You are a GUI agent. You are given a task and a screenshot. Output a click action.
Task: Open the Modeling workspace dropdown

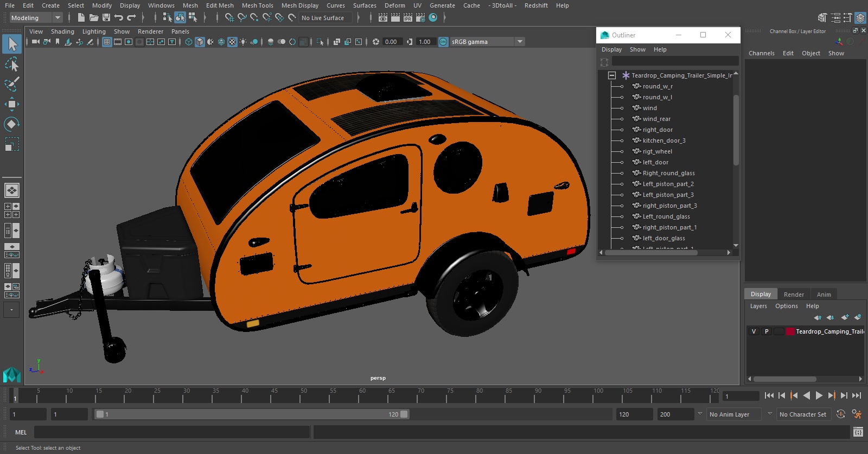36,18
